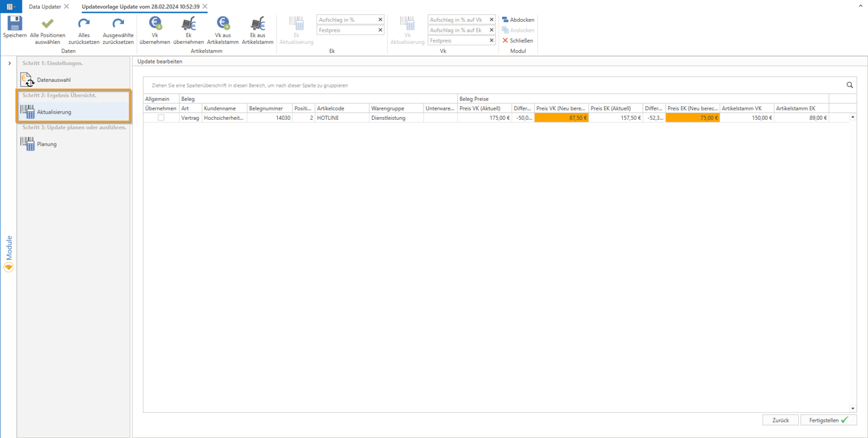The width and height of the screenshot is (868, 438).
Task: Click Ausgewählte zurücksetzen icon
Action: click(x=118, y=24)
